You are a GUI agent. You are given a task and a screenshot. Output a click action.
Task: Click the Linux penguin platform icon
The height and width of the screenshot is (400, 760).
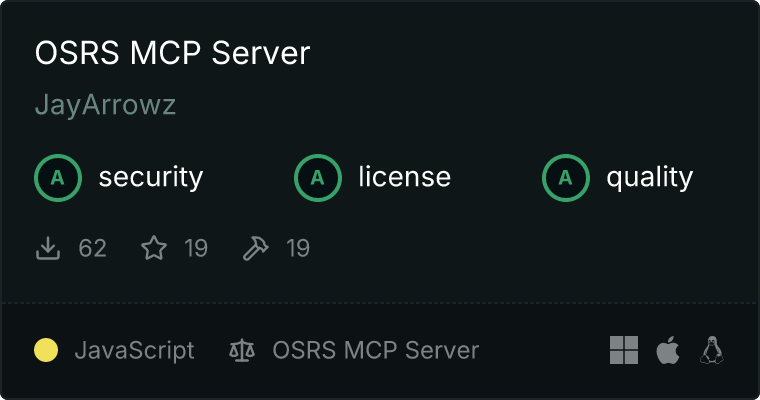tap(712, 350)
